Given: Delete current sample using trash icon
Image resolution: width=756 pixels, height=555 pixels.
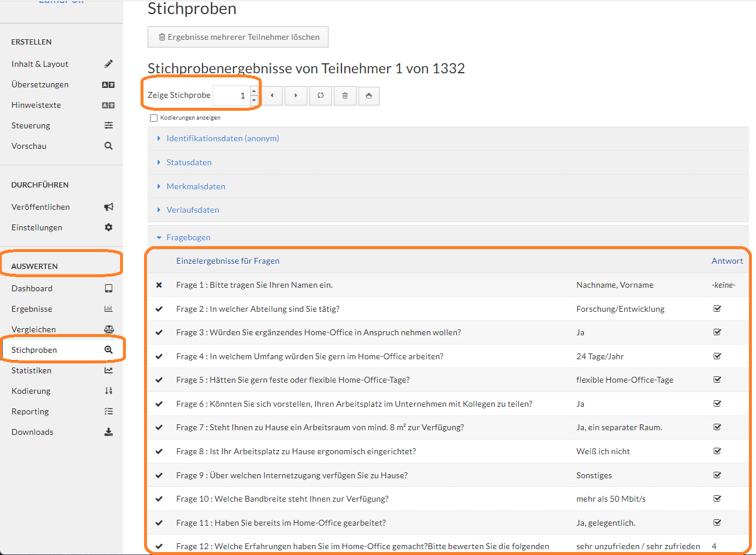Looking at the screenshot, I should coord(345,96).
